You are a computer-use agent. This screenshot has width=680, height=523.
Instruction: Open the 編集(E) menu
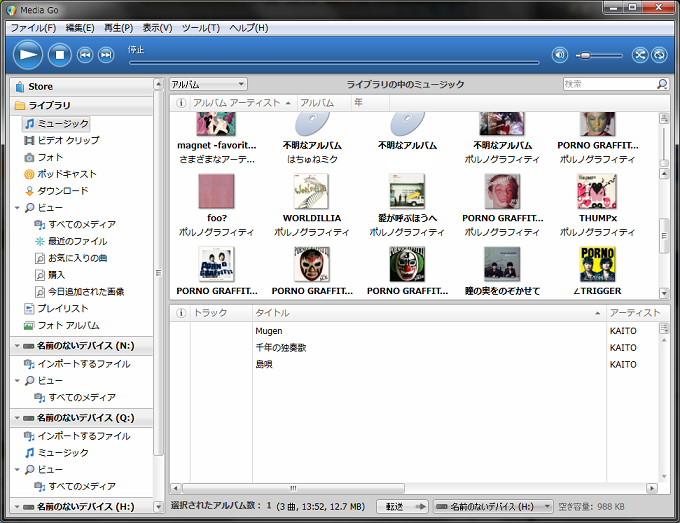[80, 28]
